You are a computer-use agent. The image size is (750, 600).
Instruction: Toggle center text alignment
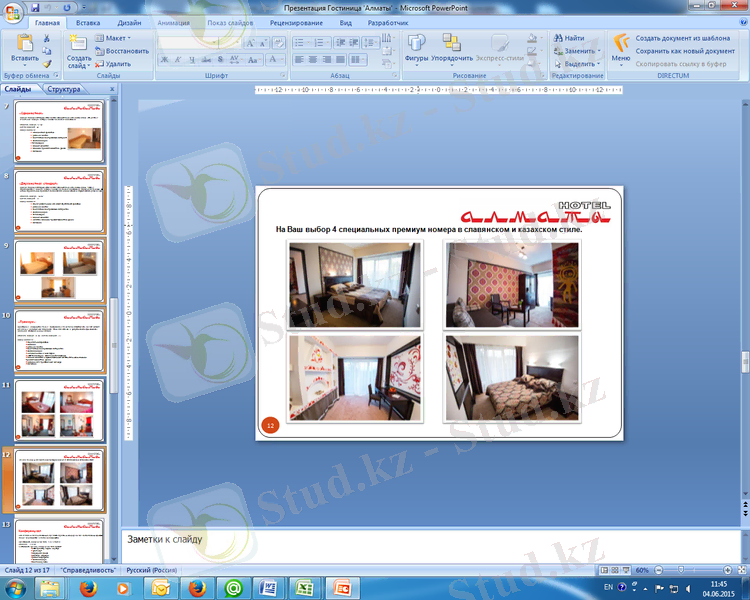(x=313, y=59)
